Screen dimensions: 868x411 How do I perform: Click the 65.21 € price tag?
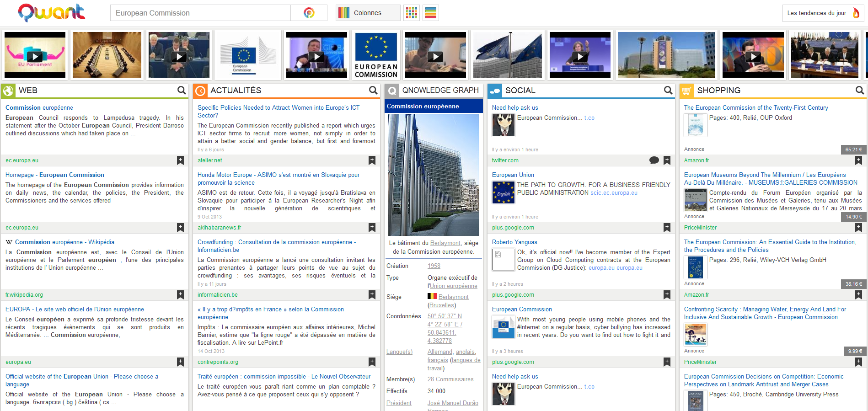[853, 149]
